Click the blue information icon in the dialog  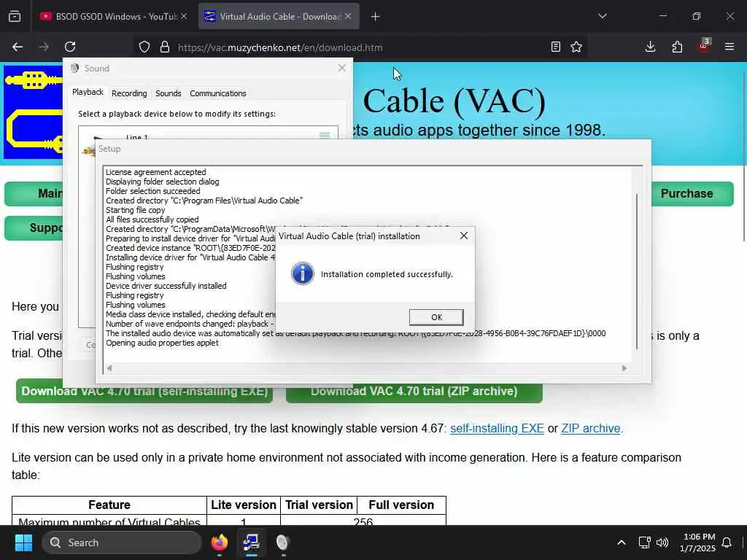(303, 274)
